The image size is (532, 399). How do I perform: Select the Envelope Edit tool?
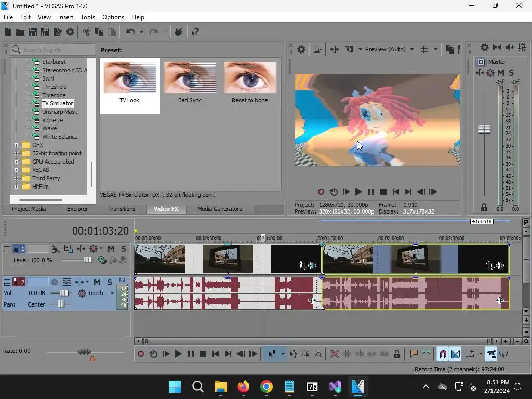[293, 354]
